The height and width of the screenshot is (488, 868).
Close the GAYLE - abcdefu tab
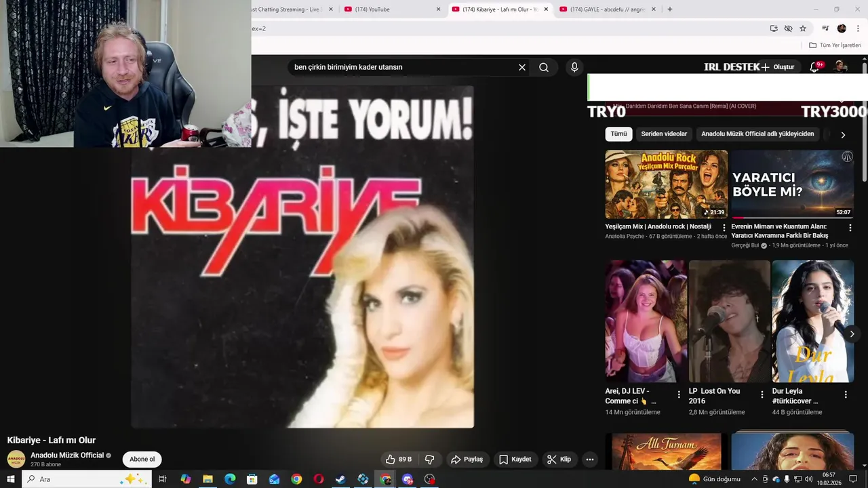click(654, 9)
